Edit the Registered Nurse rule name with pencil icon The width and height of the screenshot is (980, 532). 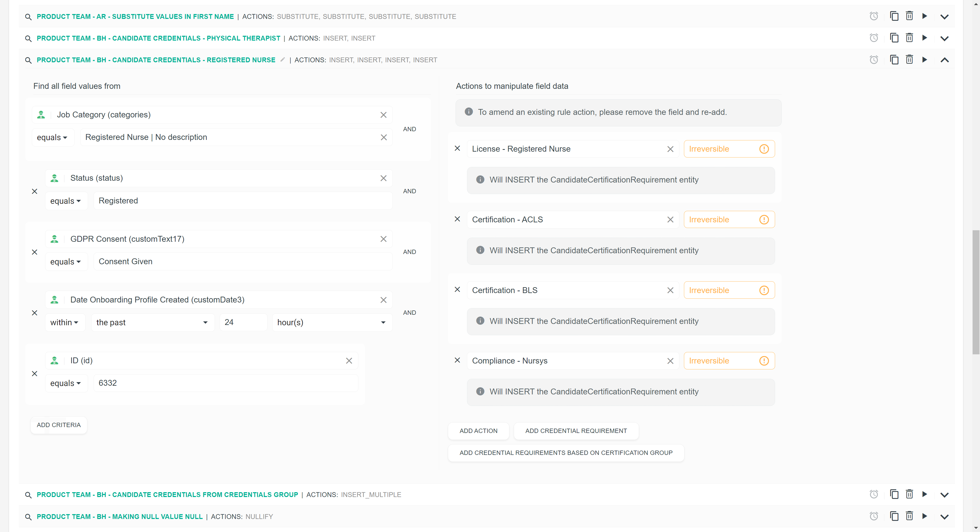283,59
